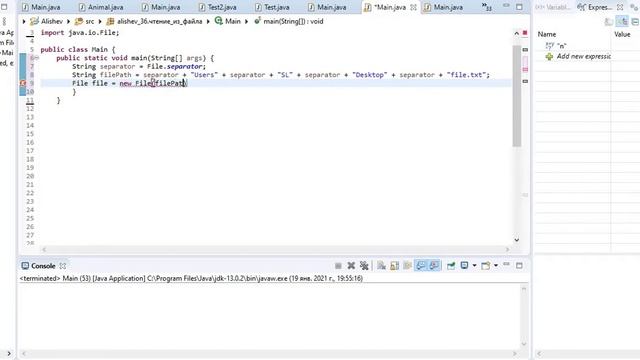Click Add new expression

coord(584,56)
